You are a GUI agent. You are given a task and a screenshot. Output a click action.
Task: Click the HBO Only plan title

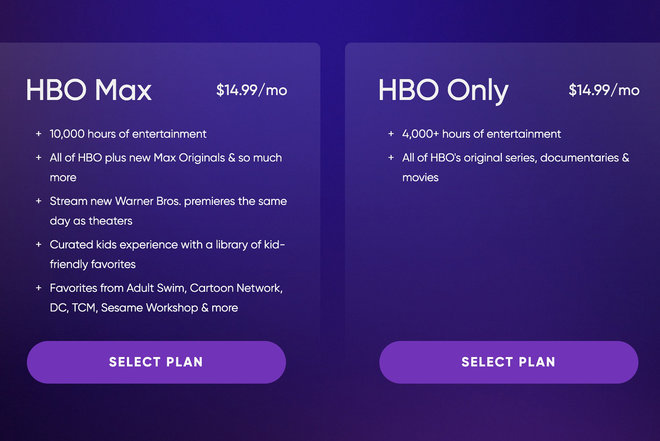443,91
